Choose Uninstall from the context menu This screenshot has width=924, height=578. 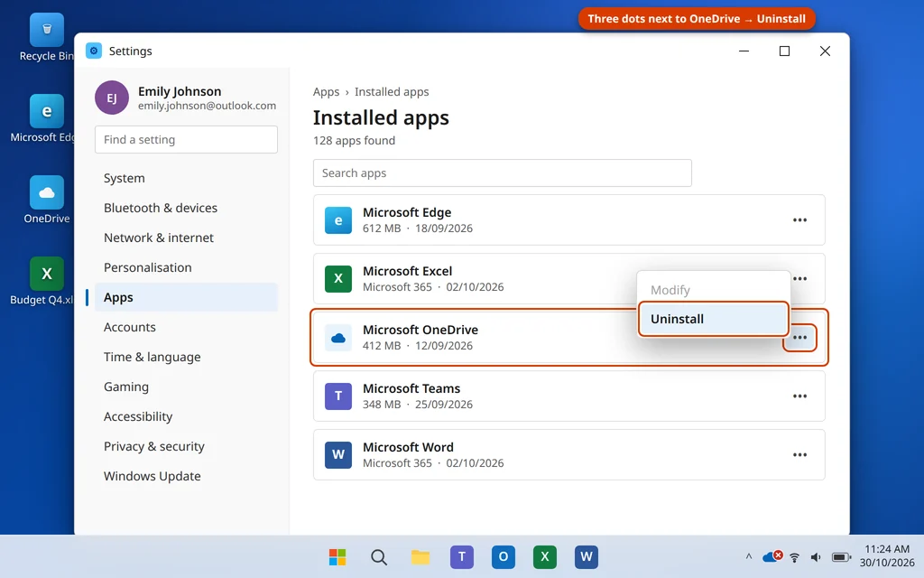pos(713,319)
